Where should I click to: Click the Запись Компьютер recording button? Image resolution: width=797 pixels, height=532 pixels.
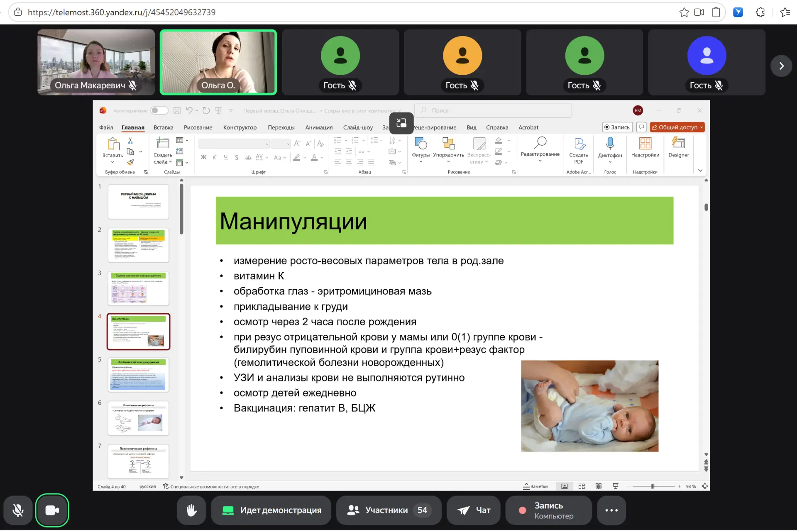[548, 510]
